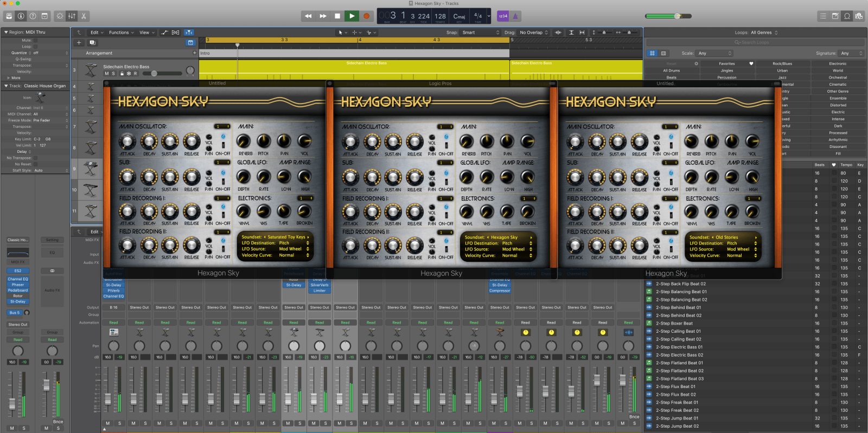Enable the No Transpose checkbox
This screenshot has width=868, height=433.
[36, 158]
